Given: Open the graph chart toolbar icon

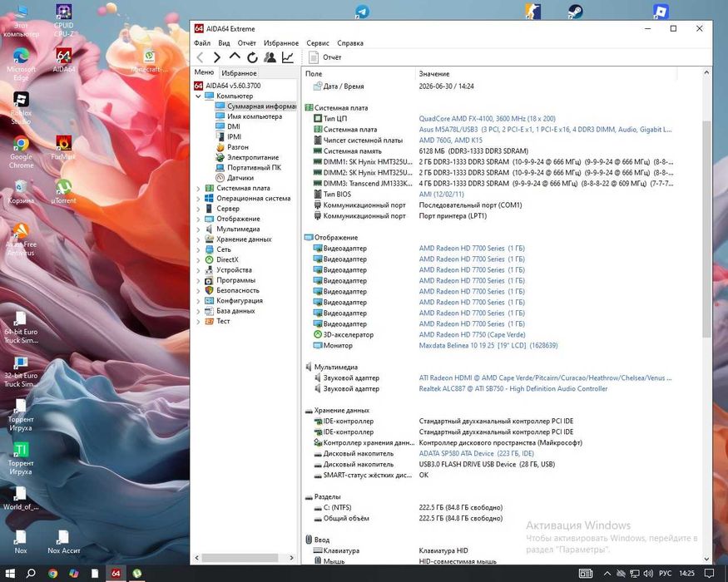Looking at the screenshot, I should tap(287, 57).
